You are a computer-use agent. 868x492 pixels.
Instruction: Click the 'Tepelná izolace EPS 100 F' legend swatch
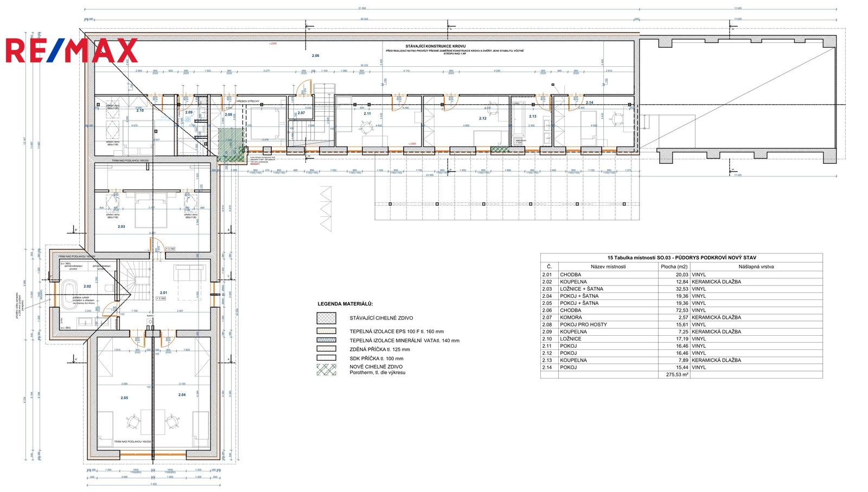click(326, 331)
